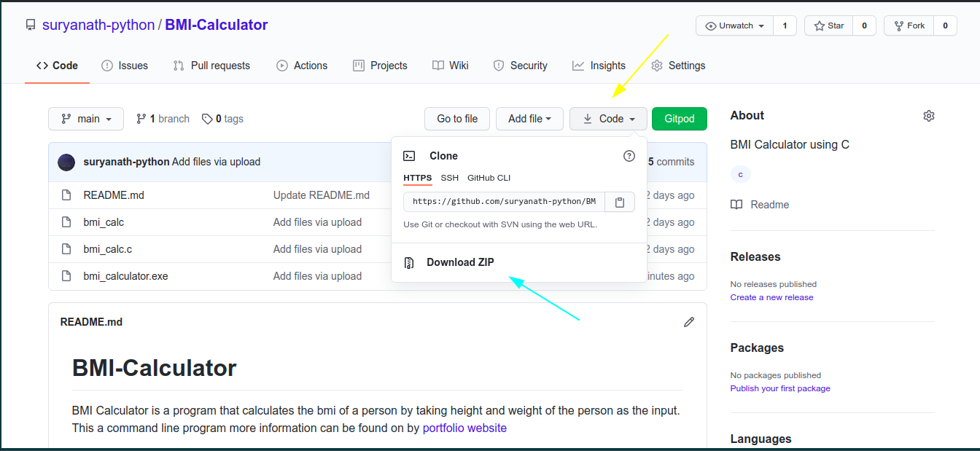
Task: Edit README using the pencil icon
Action: click(x=688, y=322)
